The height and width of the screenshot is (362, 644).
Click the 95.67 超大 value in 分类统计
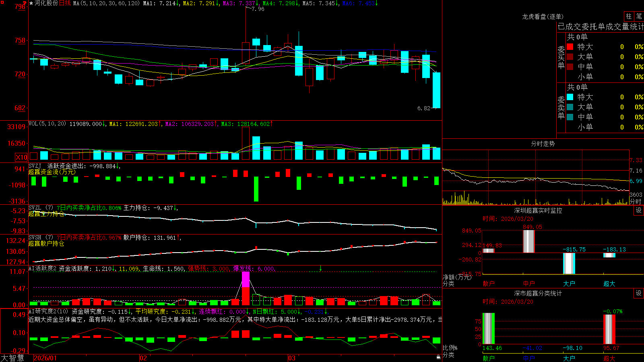611,348
